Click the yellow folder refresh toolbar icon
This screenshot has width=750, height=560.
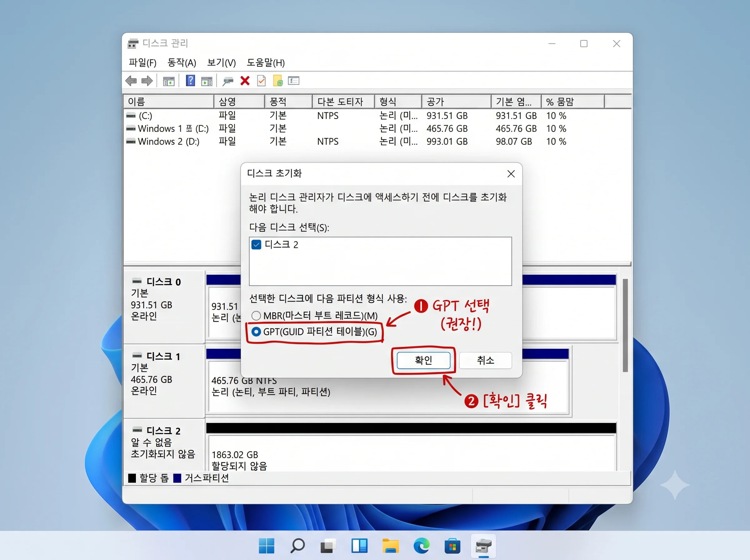pyautogui.click(x=278, y=81)
